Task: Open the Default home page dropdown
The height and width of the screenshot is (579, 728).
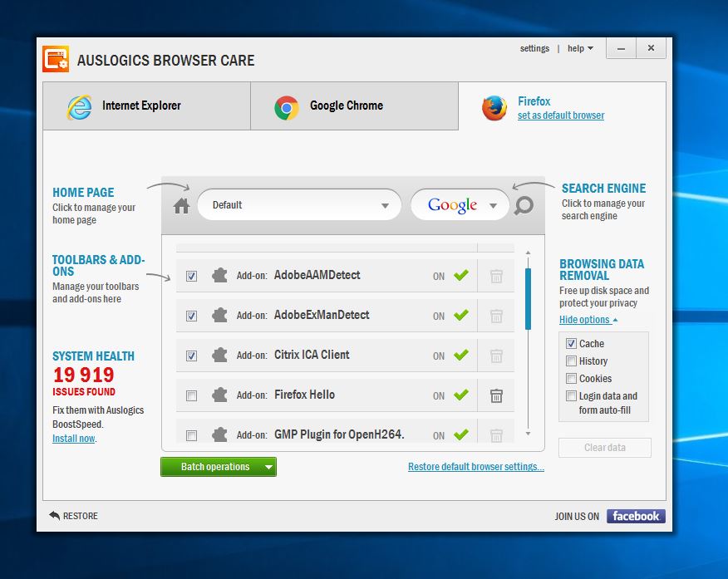Action: pyautogui.click(x=299, y=204)
